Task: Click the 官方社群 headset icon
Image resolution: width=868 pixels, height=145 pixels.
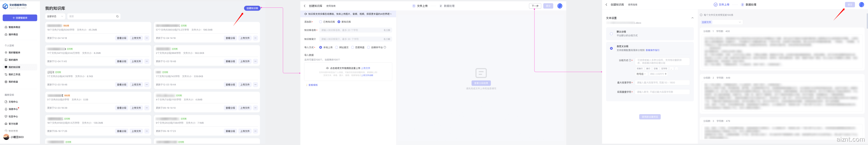Action: pos(6,124)
